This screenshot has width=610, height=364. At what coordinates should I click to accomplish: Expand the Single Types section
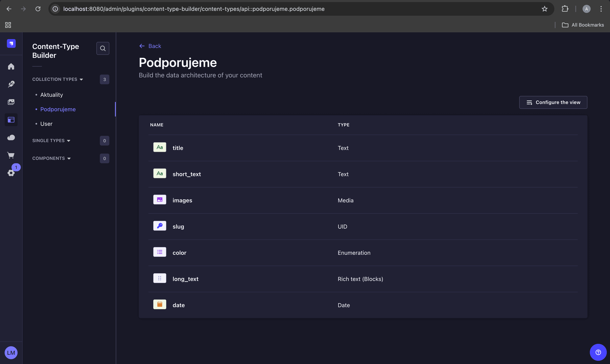tap(51, 140)
